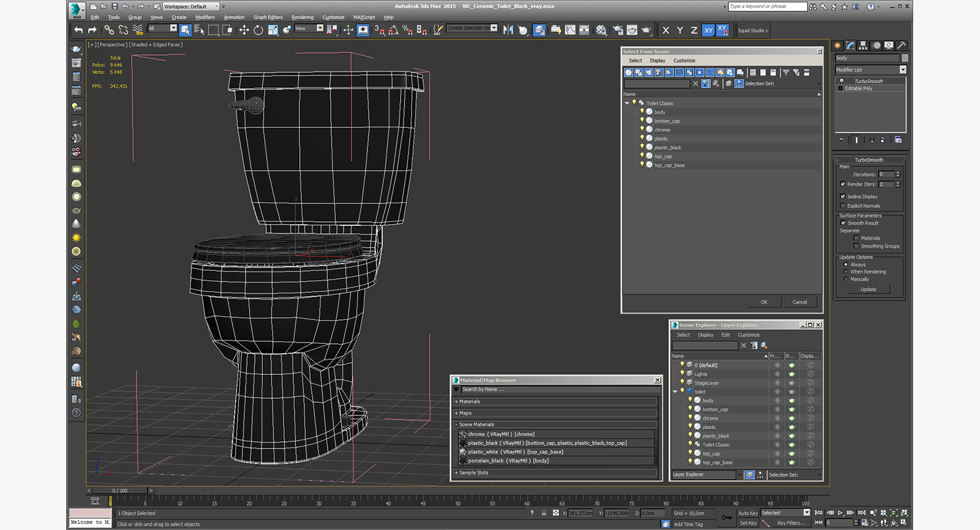Enable Explicit Normals checkbox
This screenshot has height=530, width=980.
click(x=842, y=206)
